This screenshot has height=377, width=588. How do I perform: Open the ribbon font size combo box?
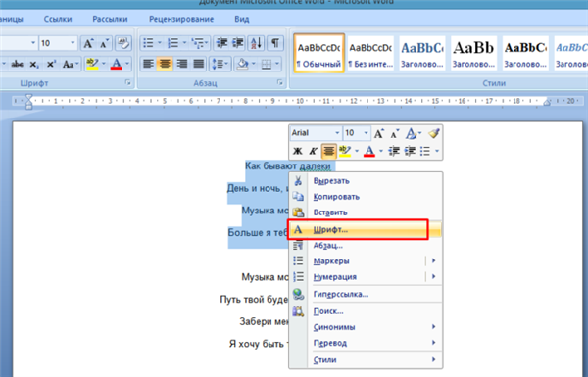point(58,43)
